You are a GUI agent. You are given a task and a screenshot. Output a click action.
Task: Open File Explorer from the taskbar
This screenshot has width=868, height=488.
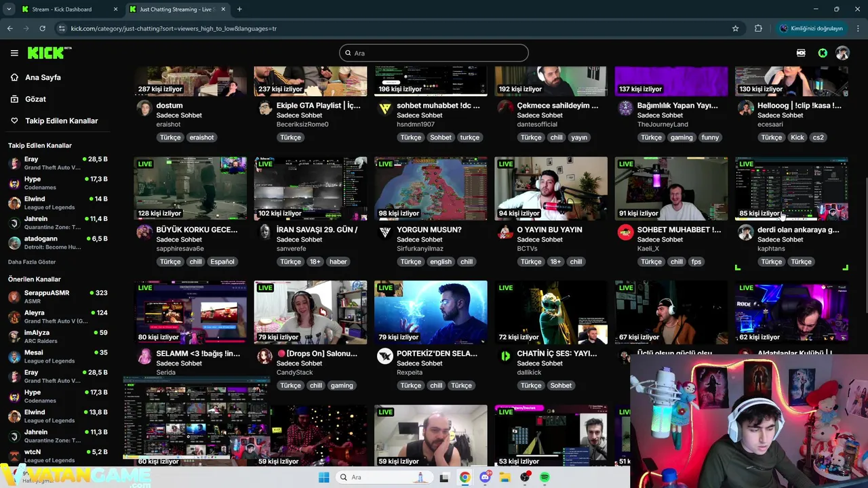click(505, 477)
